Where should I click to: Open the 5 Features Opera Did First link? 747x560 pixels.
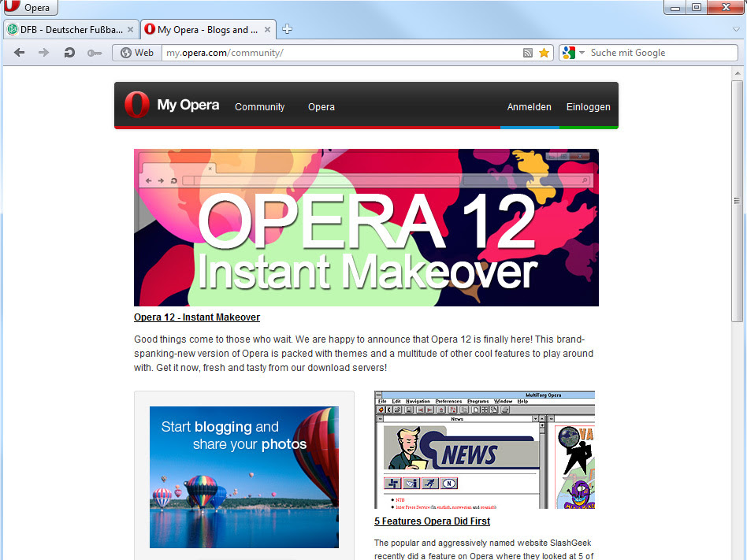(x=432, y=521)
